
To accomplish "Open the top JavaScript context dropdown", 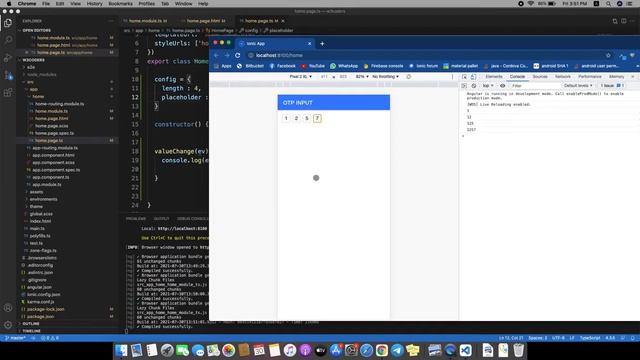I will (x=488, y=86).
